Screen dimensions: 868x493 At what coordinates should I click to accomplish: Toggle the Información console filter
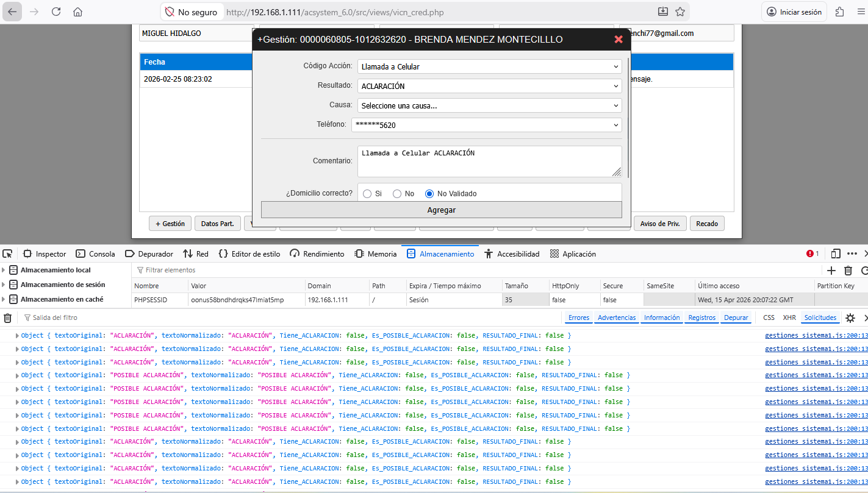pos(662,317)
